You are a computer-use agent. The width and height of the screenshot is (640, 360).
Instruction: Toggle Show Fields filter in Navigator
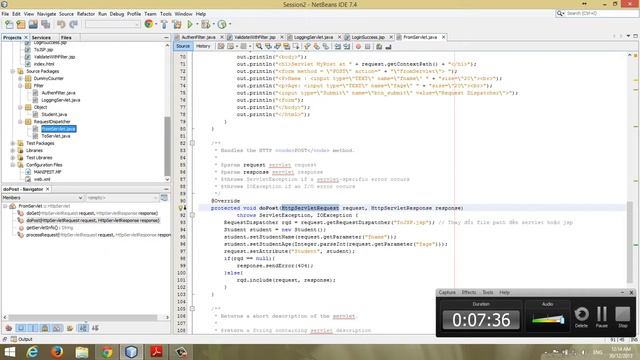21,328
